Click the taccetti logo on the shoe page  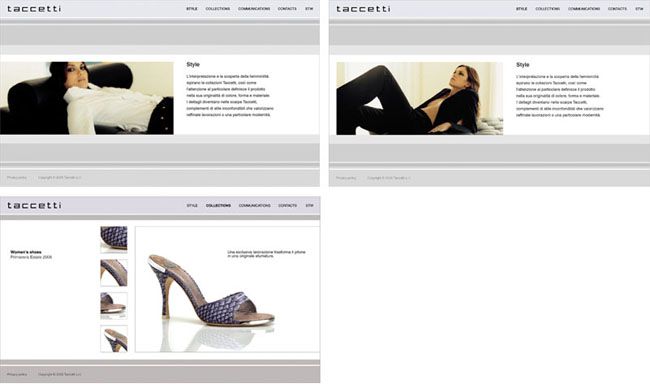34,206
